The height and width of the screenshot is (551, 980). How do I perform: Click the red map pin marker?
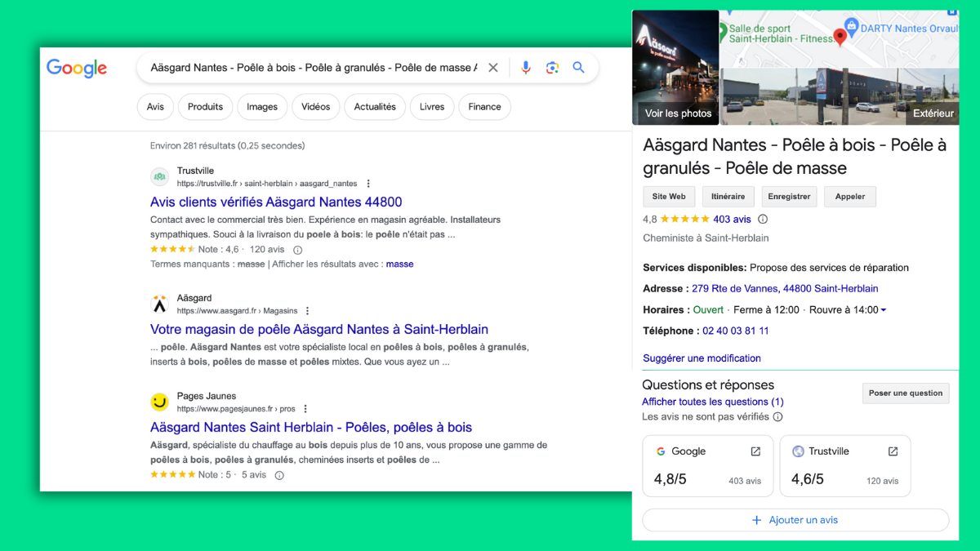point(840,37)
